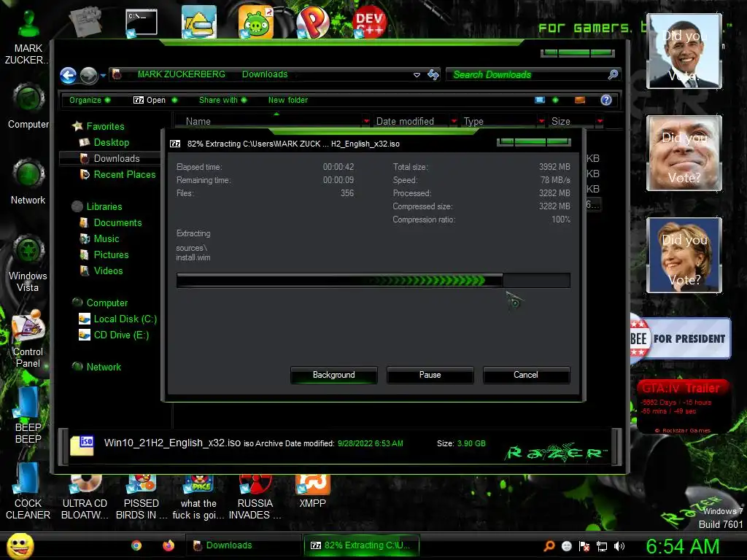The height and width of the screenshot is (560, 747).
Task: Open ULTRA CD BLOATW... desktop icon
Action: [85, 497]
